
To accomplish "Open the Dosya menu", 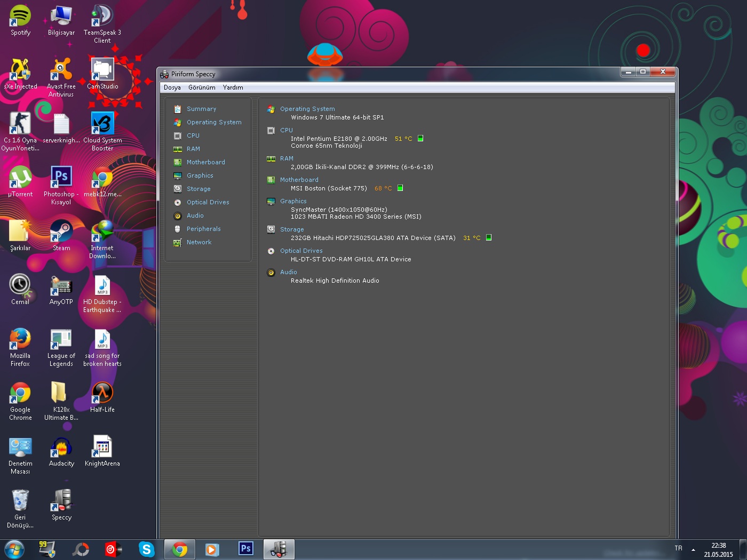I will coord(172,87).
